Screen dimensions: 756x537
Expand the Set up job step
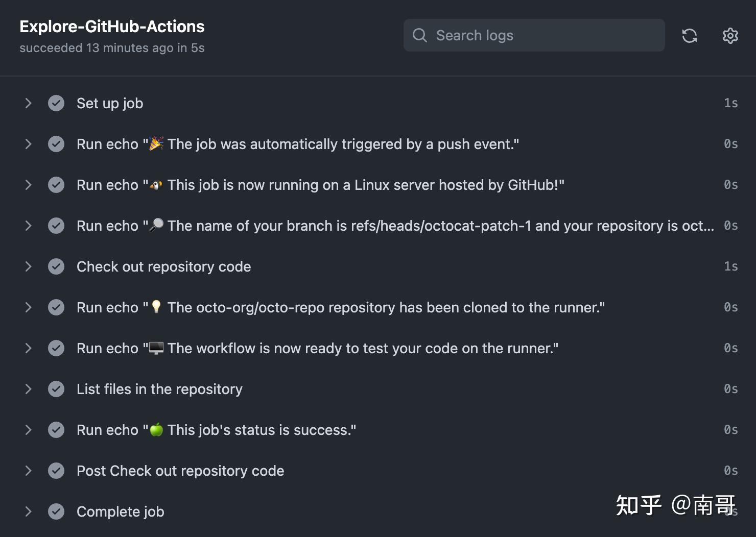[28, 103]
